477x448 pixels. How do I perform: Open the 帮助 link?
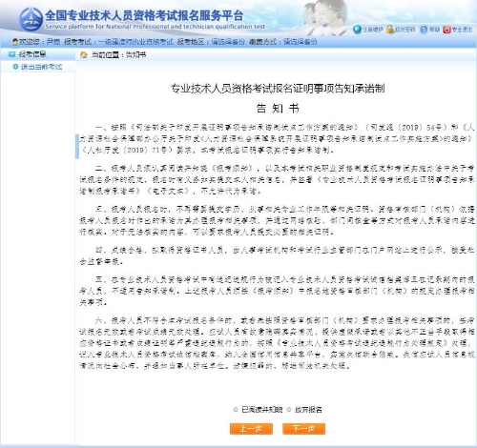click(434, 30)
